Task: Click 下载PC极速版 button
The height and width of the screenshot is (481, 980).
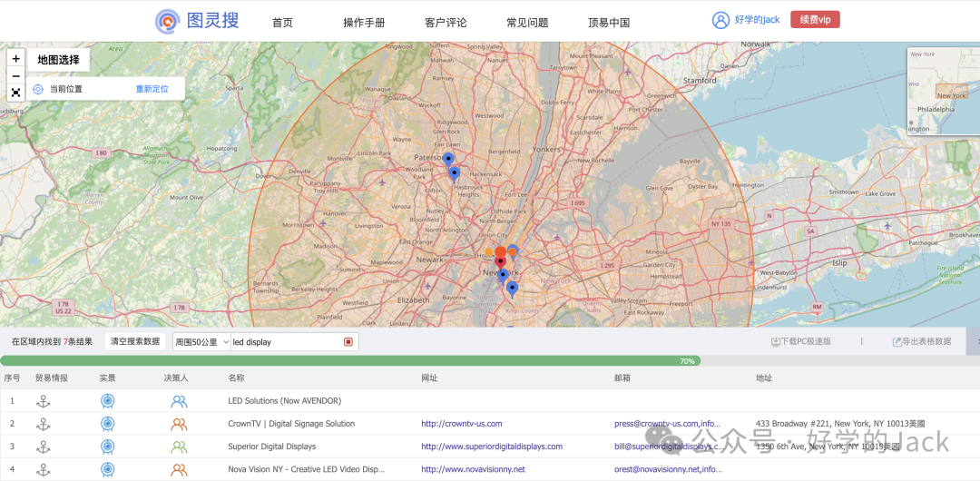Action: (x=801, y=341)
